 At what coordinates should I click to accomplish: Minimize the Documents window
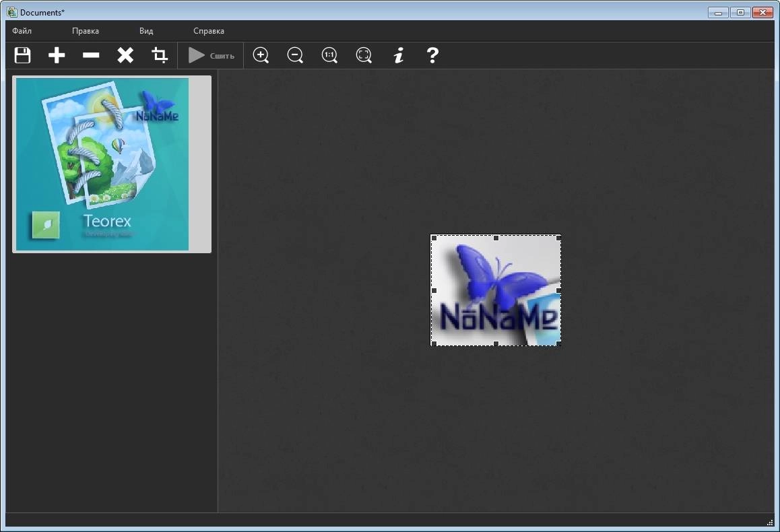(x=718, y=12)
